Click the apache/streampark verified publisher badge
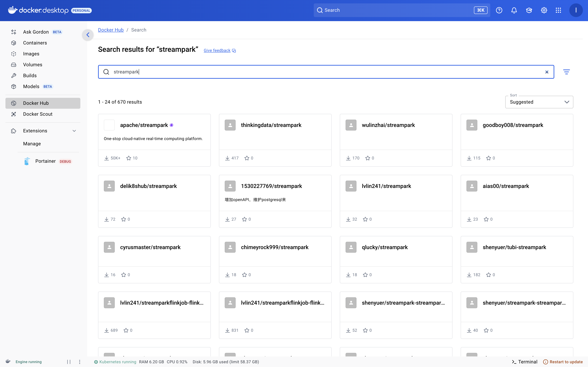 [171, 125]
